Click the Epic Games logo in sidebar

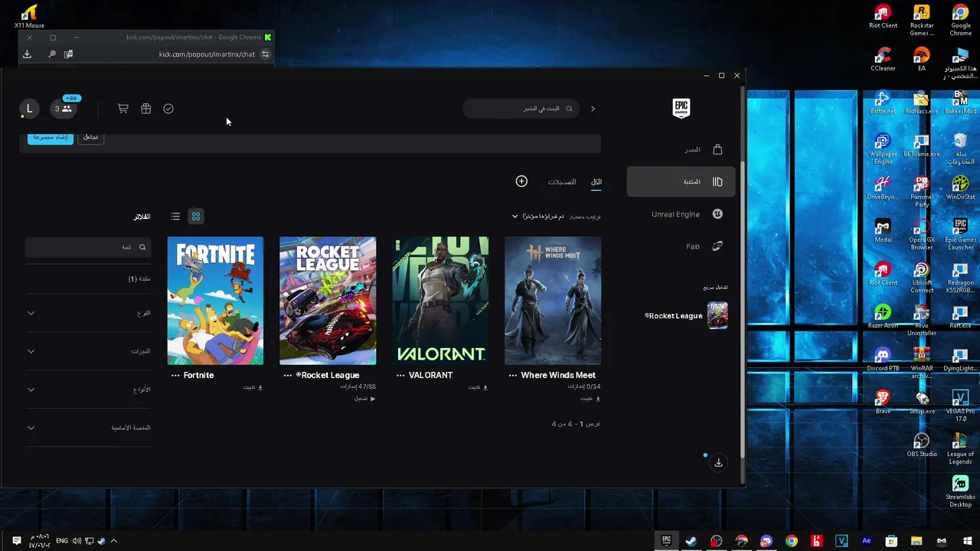pyautogui.click(x=681, y=109)
